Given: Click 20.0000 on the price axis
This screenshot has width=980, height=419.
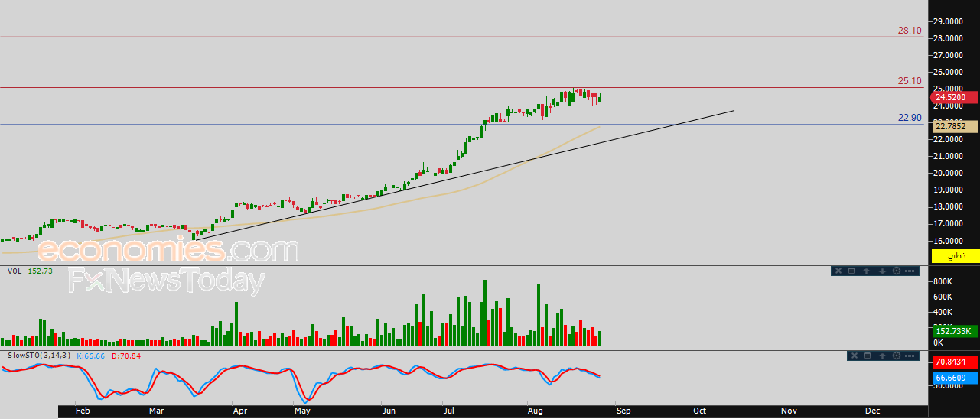Looking at the screenshot, I should [948, 173].
